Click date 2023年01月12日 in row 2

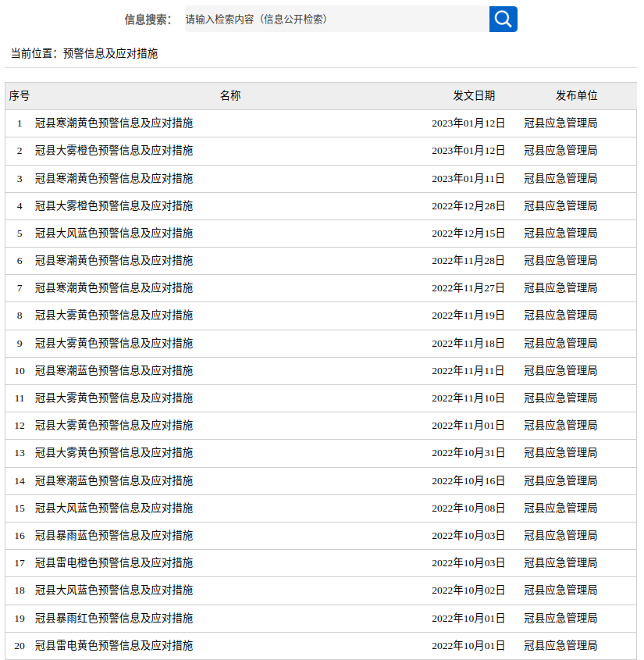(x=468, y=151)
